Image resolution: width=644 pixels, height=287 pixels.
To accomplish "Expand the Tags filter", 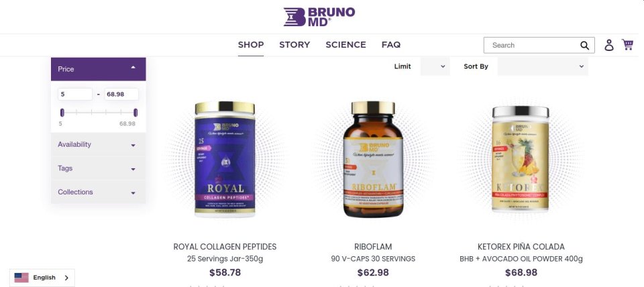I will tap(98, 168).
